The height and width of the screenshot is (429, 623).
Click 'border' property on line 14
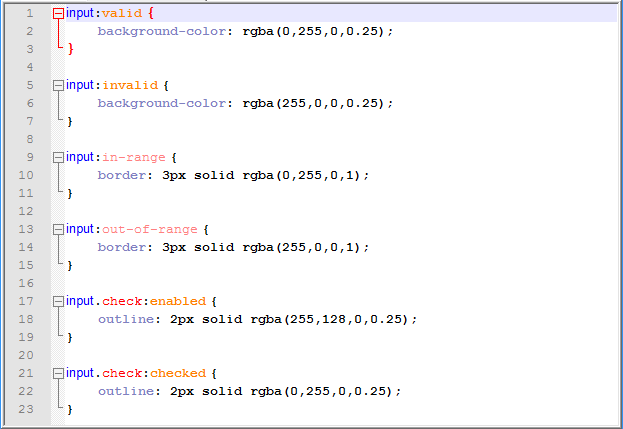pyautogui.click(x=122, y=247)
